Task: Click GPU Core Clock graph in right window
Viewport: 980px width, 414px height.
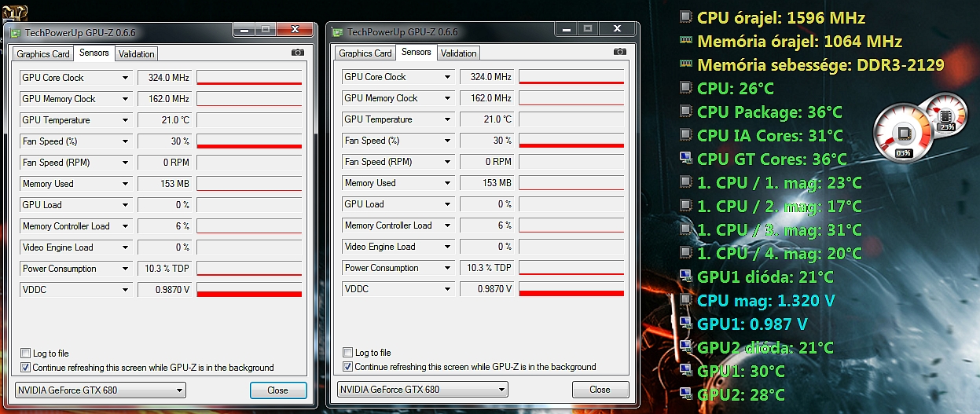Action: pos(571,77)
